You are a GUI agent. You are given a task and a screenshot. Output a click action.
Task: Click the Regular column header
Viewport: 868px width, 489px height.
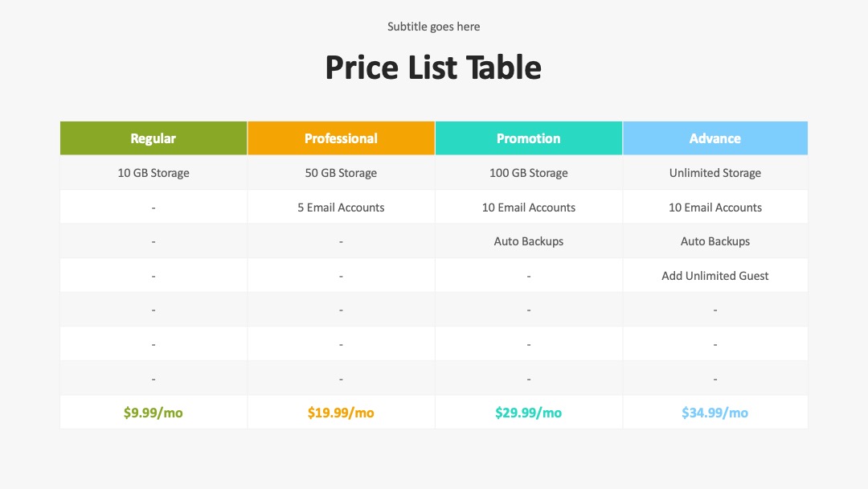(x=154, y=138)
